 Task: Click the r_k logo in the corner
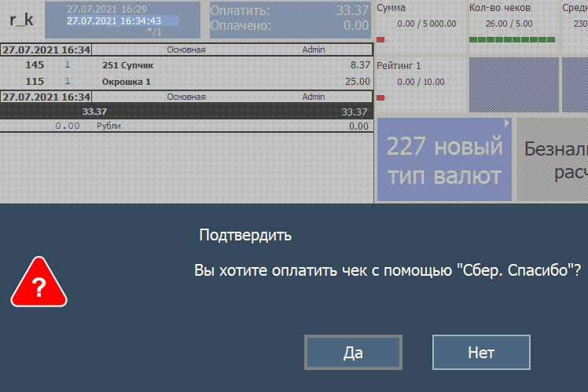tap(21, 20)
